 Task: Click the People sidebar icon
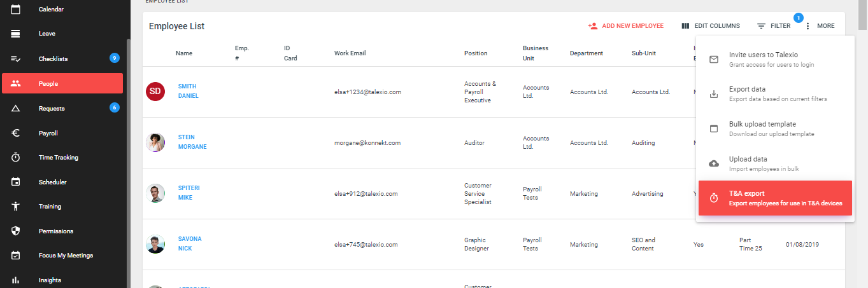16,83
